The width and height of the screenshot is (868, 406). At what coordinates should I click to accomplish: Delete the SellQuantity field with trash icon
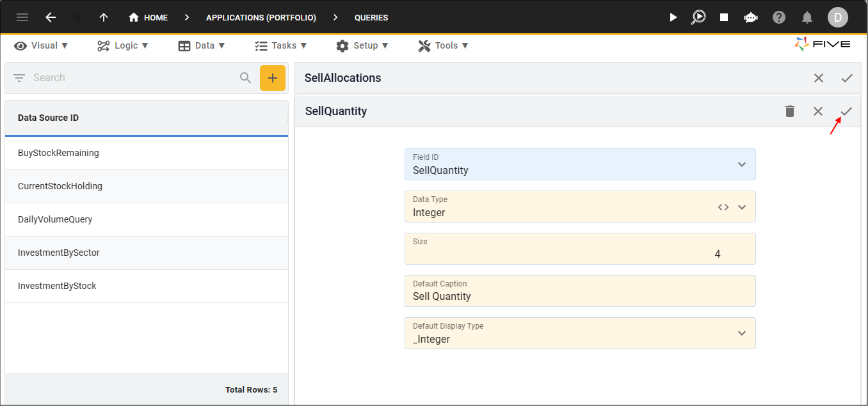click(790, 111)
